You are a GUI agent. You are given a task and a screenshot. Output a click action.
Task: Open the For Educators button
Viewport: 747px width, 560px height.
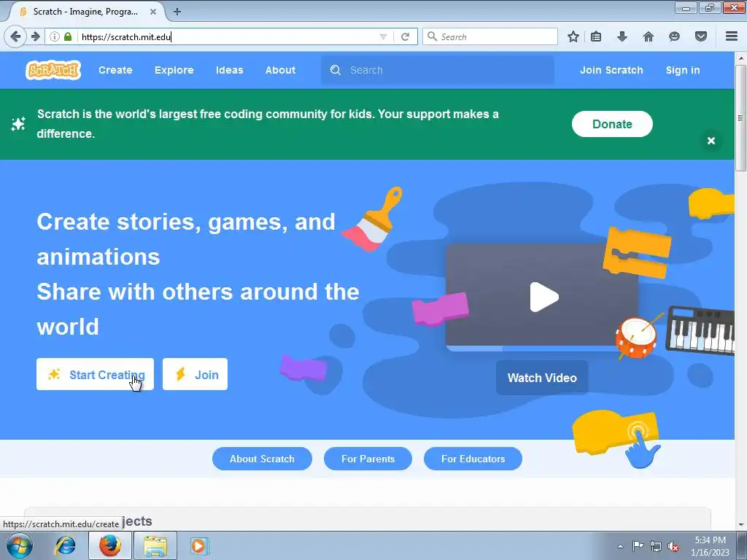point(473,459)
